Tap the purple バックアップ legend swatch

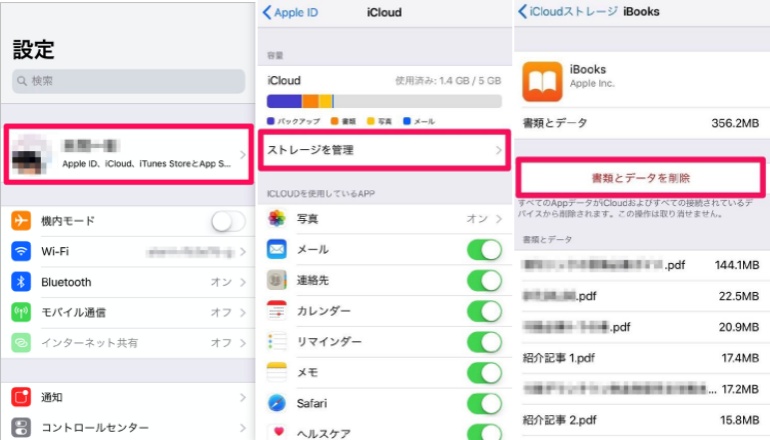[x=271, y=121]
